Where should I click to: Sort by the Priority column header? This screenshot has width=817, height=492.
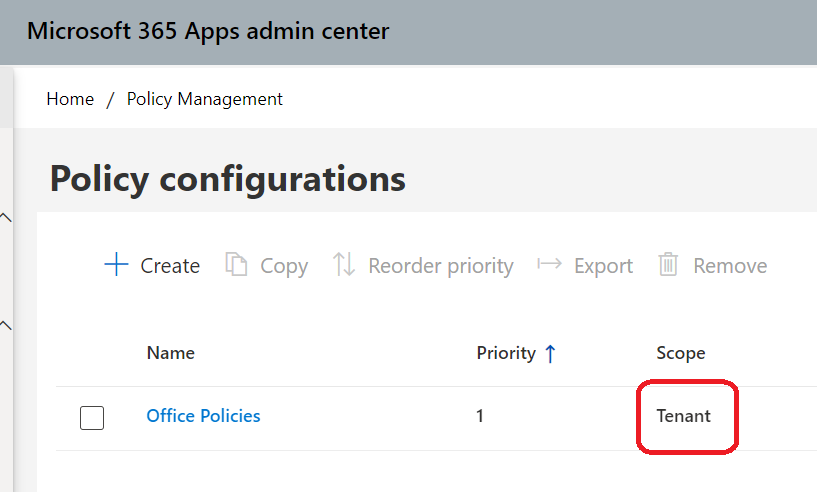(x=506, y=353)
